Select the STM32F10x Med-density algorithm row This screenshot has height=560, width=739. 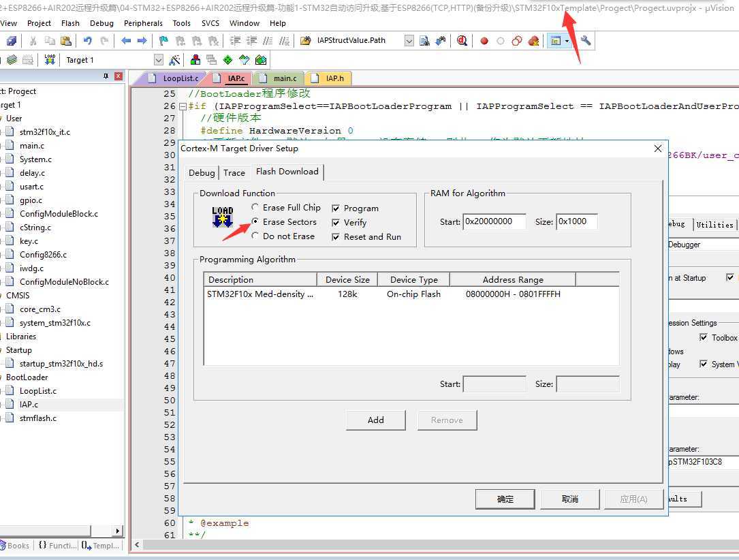pos(411,294)
